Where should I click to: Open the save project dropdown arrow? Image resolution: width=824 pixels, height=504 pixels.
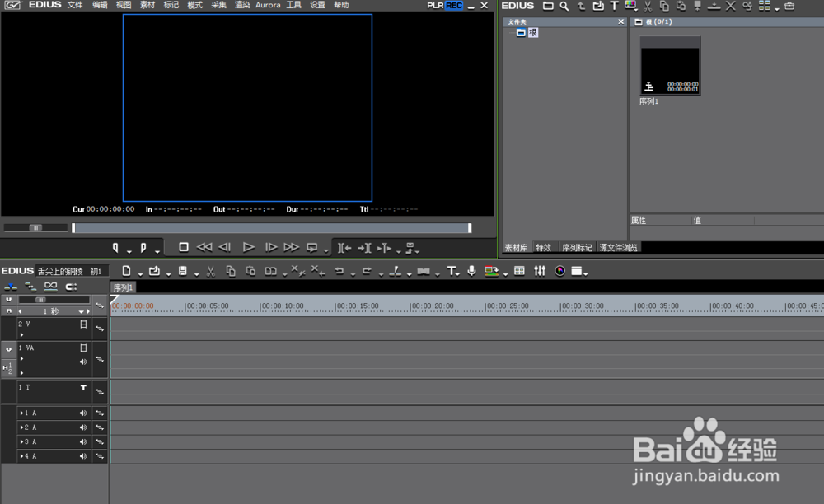[197, 274]
